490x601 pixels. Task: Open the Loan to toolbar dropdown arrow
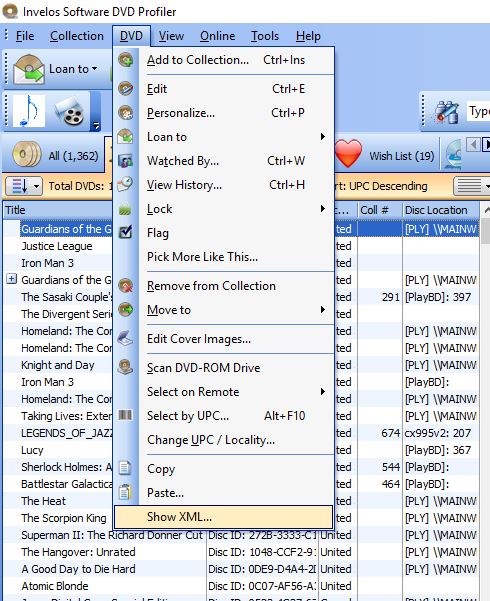[94, 69]
